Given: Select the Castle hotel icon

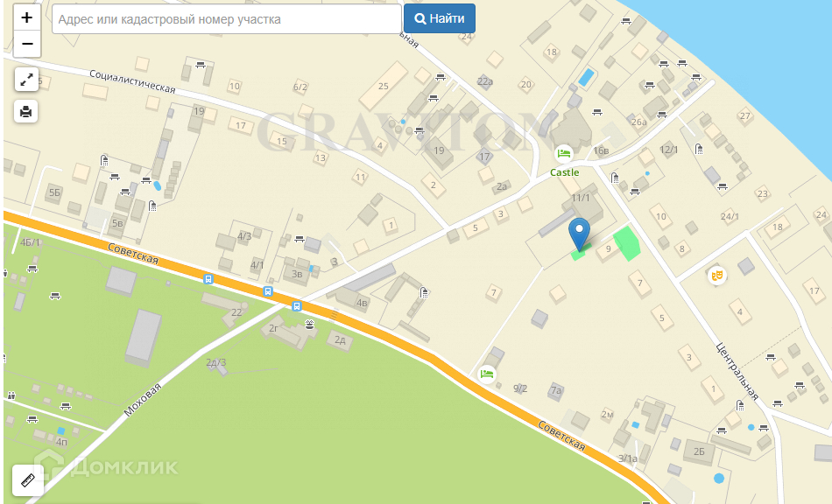Looking at the screenshot, I should coord(563,154).
